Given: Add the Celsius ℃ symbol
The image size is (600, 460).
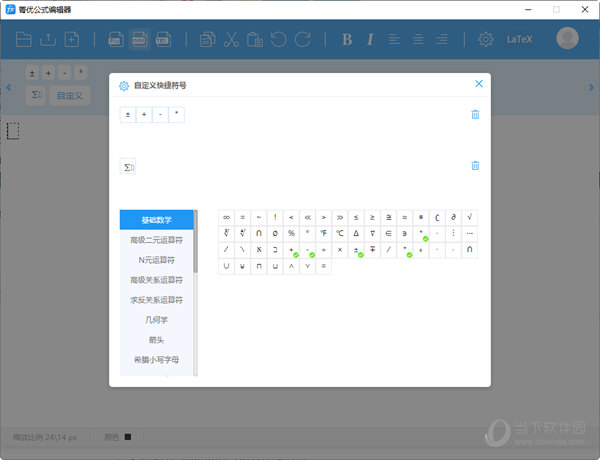Looking at the screenshot, I should coord(340,233).
